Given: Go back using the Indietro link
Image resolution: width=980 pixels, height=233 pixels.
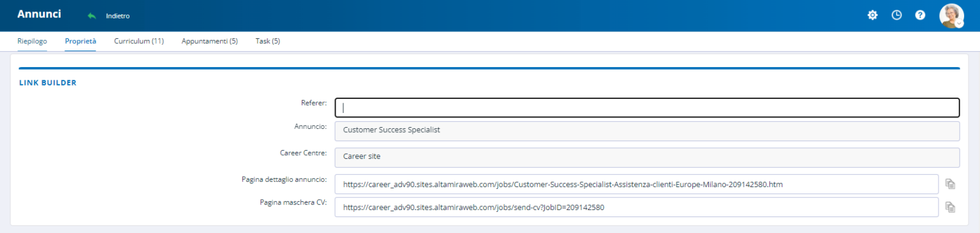Looking at the screenshot, I should click(117, 16).
